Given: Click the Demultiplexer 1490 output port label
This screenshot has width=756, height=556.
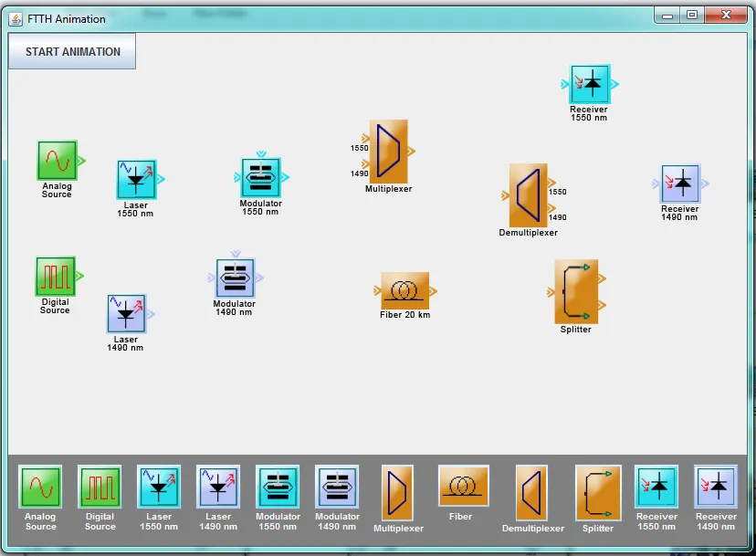Looking at the screenshot, I should pos(557,217).
